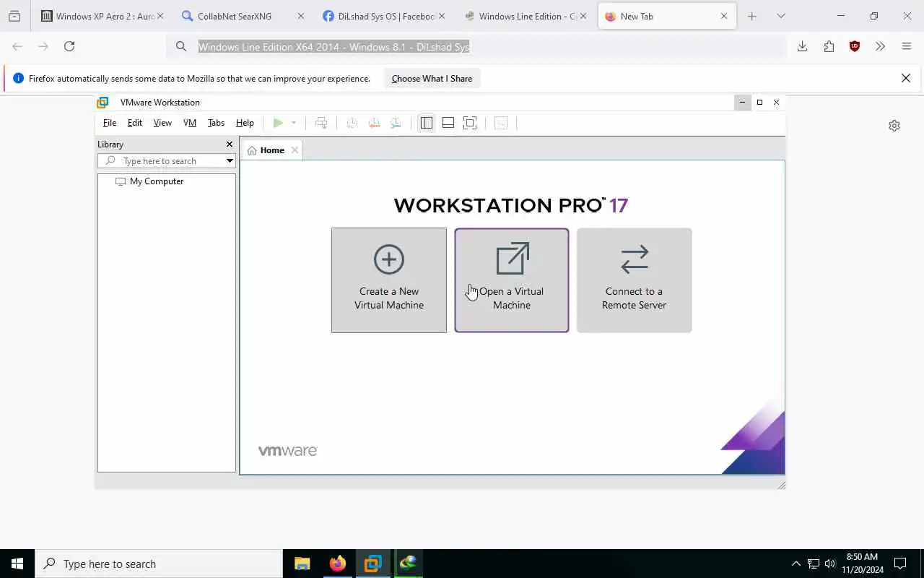Click Choose What I Share button
This screenshot has height=578, width=924.
pyautogui.click(x=432, y=79)
